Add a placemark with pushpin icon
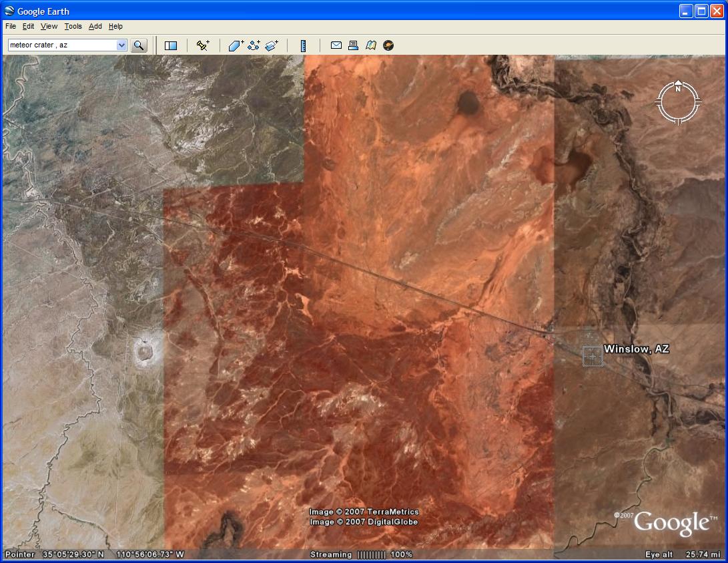This screenshot has height=563, width=728. click(x=203, y=45)
